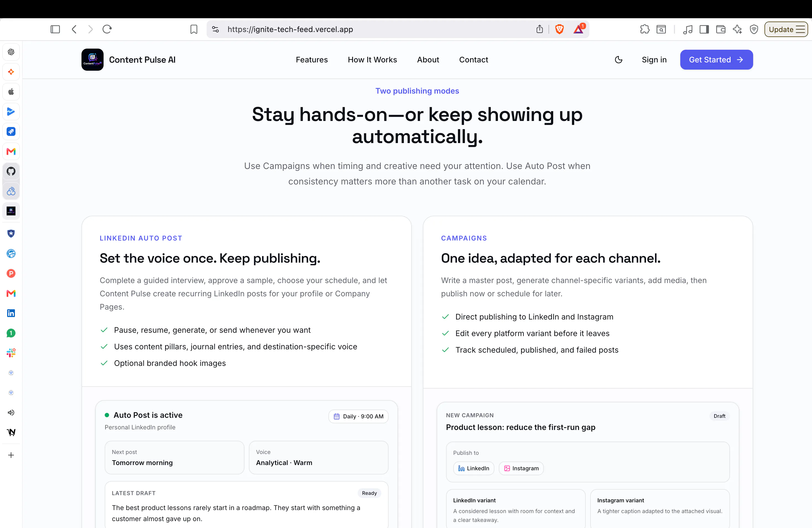Open the extensions puzzle icon
Screen dimensions: 812x528
(x=644, y=29)
